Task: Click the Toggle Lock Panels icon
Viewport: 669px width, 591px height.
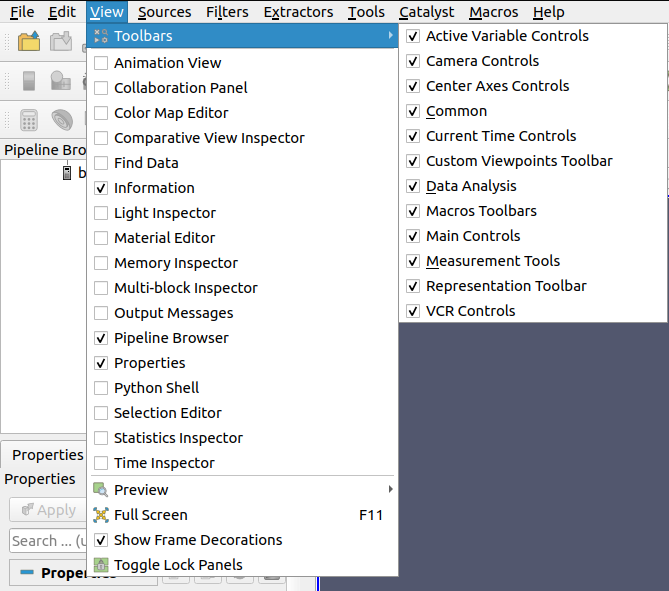Action: (101, 565)
